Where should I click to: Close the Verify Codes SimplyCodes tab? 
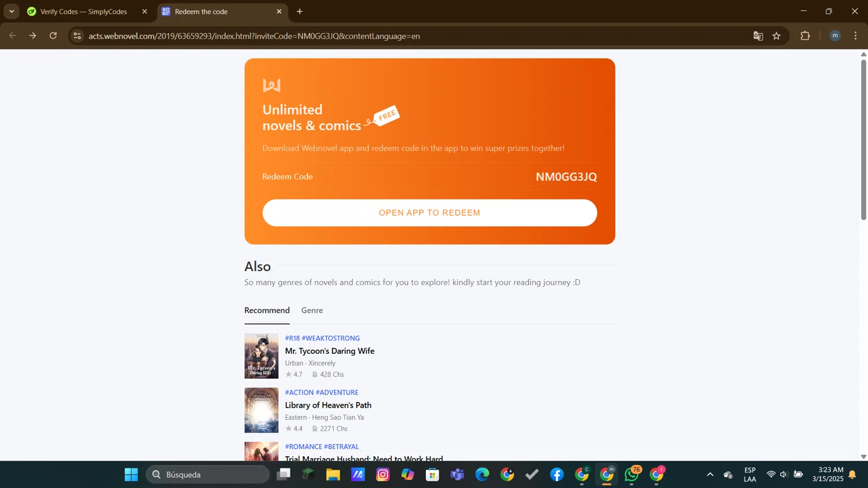point(145,12)
